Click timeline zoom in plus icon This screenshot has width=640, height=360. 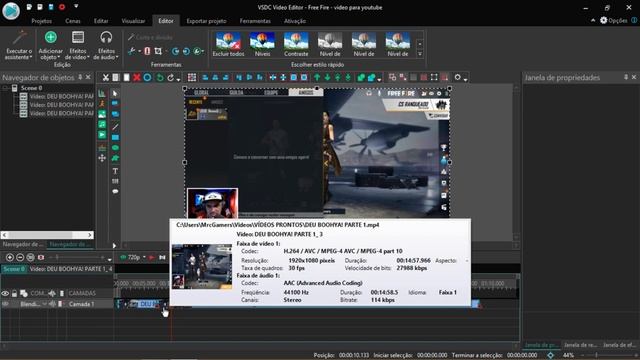[x=9, y=258]
